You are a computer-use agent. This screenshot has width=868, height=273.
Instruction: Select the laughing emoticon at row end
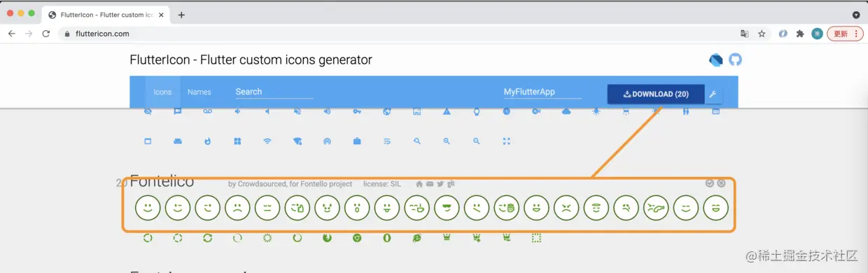point(715,208)
